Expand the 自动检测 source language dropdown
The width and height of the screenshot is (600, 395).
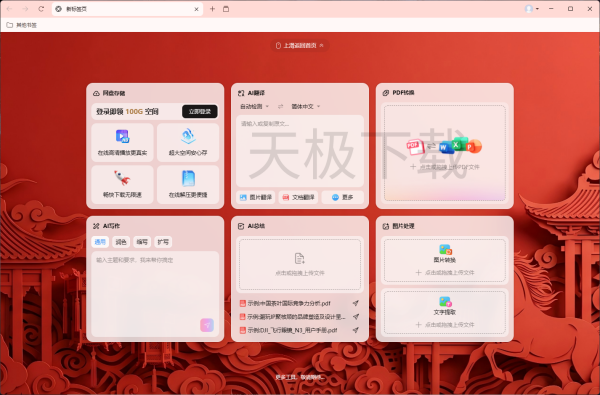[254, 106]
